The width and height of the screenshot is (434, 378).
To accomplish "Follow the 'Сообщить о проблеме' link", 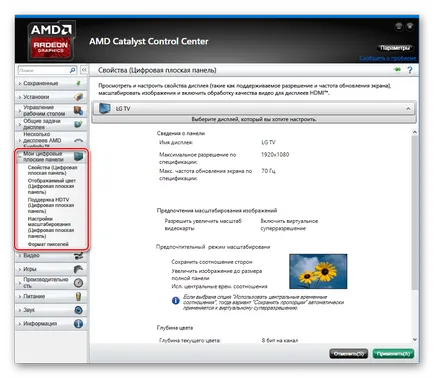I will (x=388, y=58).
